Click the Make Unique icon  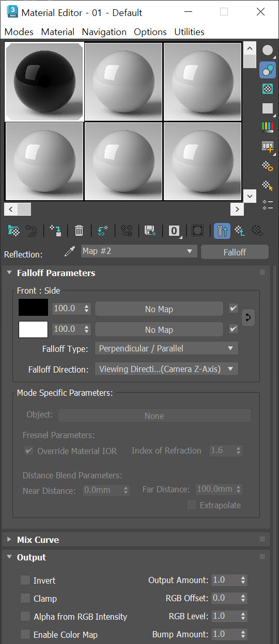click(127, 231)
